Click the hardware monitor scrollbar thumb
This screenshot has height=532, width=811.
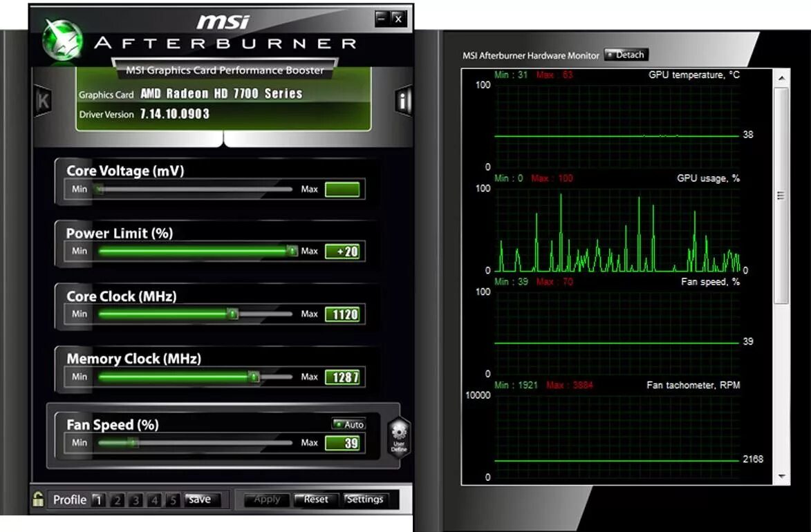point(781,196)
